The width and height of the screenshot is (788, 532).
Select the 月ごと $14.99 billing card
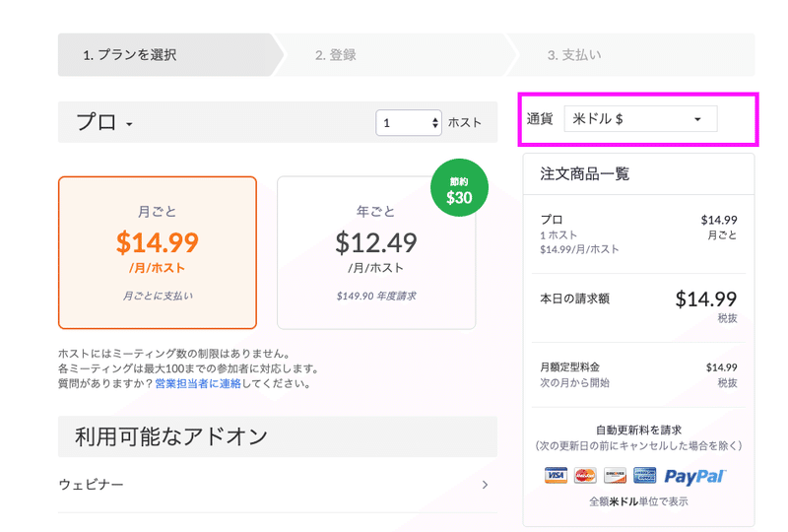click(x=158, y=252)
